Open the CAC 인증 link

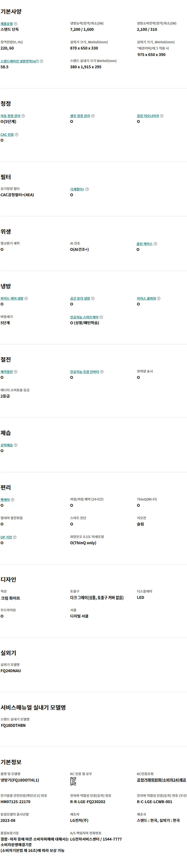[x=7, y=135]
